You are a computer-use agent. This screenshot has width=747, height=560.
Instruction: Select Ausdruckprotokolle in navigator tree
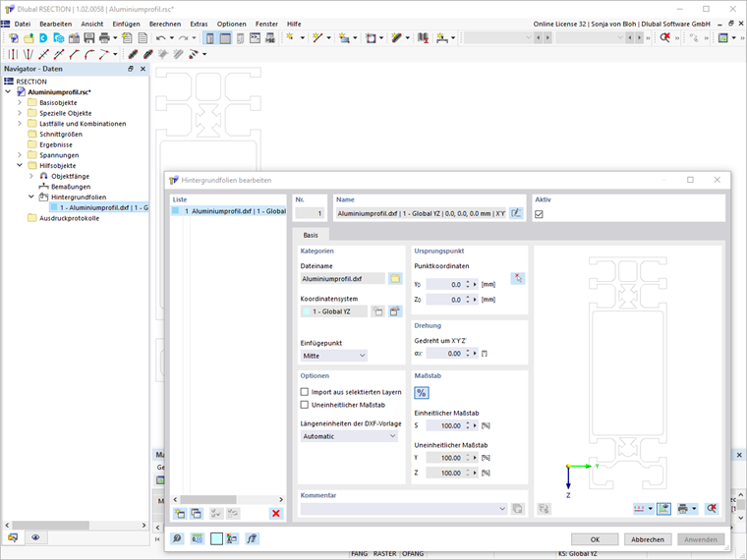coord(69,218)
